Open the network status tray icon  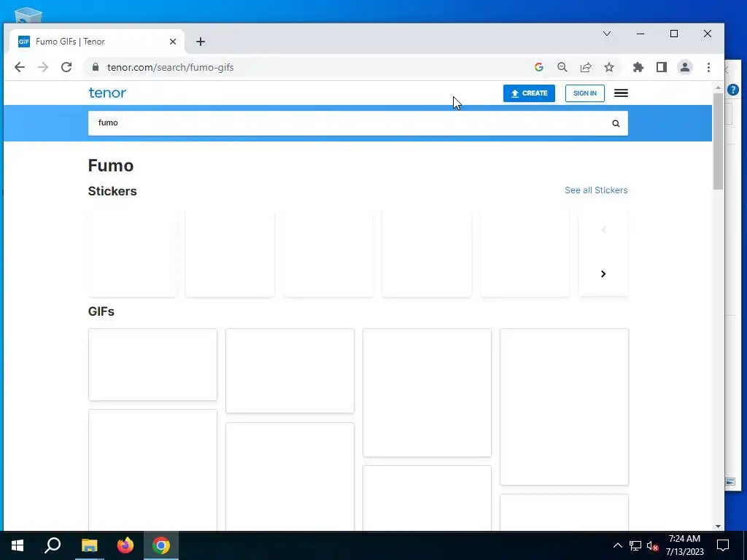tap(635, 545)
